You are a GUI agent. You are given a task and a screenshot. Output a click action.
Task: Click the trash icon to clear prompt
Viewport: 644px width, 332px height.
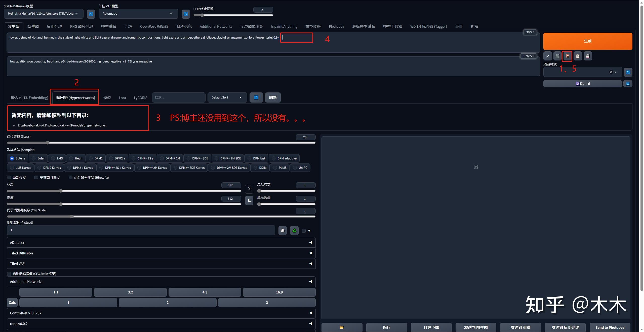pyautogui.click(x=557, y=56)
